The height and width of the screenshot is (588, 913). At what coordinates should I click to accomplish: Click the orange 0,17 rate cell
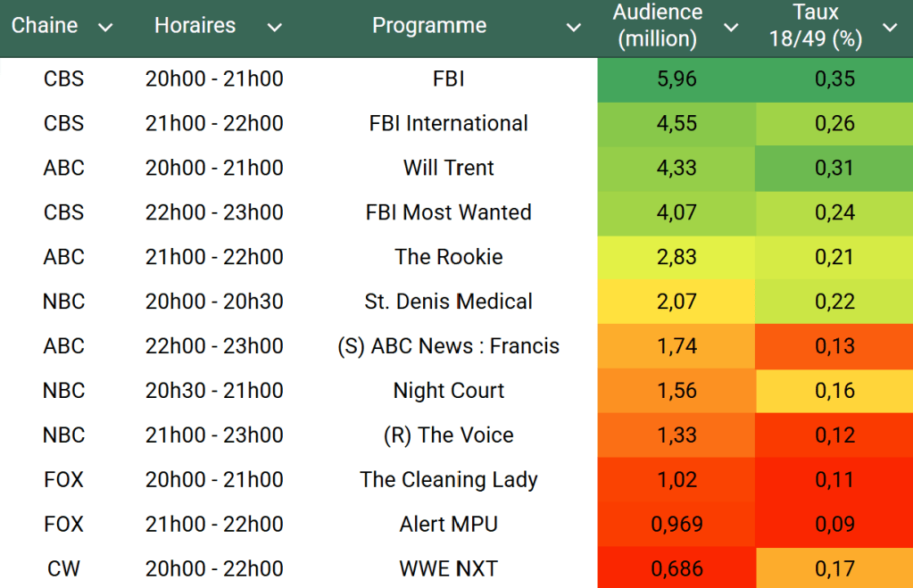pyautogui.click(x=834, y=568)
